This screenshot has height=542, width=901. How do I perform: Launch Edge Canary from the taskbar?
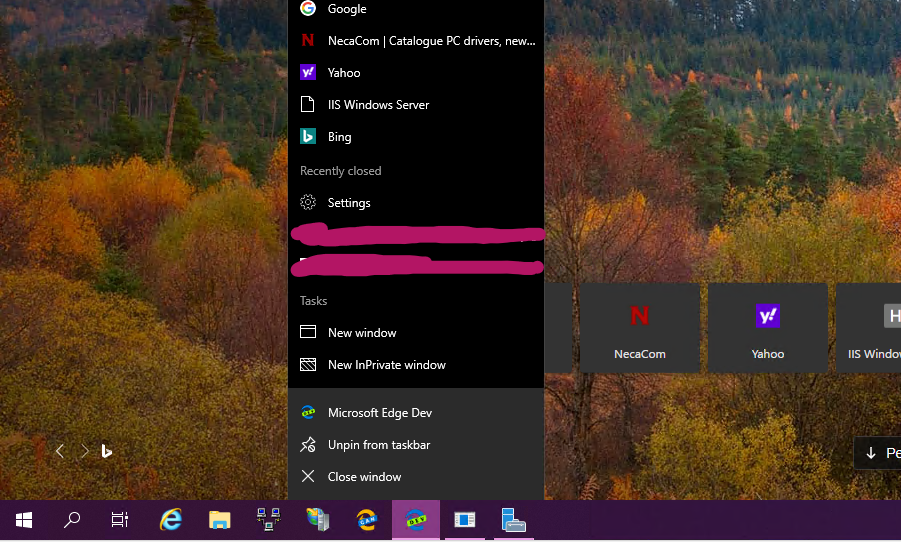point(367,520)
